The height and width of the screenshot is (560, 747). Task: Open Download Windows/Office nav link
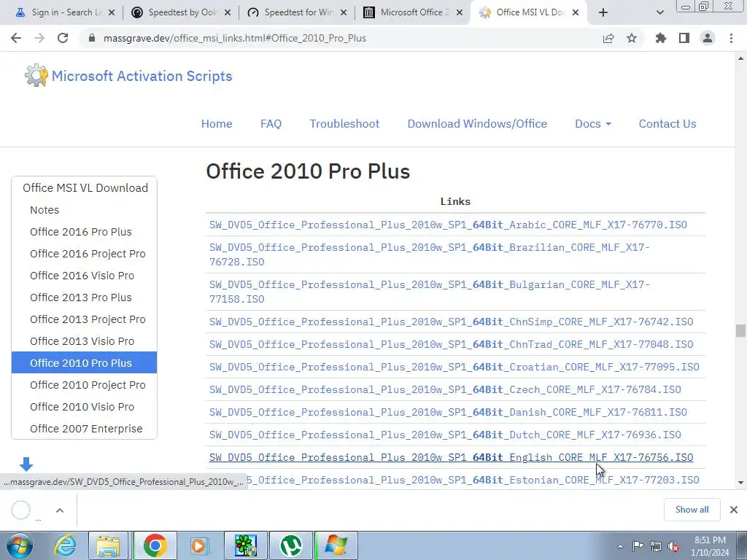pyautogui.click(x=477, y=124)
